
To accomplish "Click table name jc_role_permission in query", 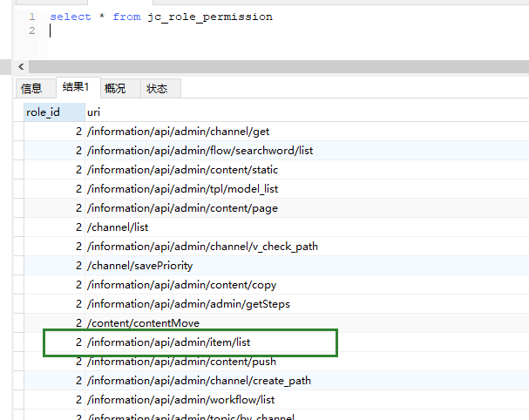I will click(210, 17).
